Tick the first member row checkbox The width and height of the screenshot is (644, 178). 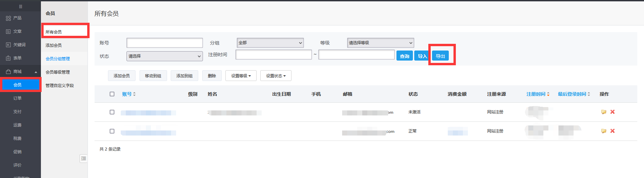click(112, 112)
